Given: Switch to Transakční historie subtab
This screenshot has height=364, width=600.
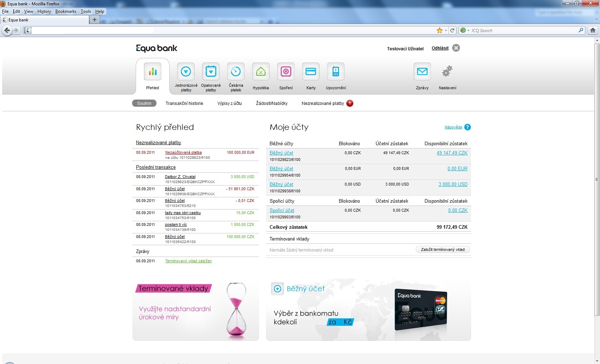Looking at the screenshot, I should [x=184, y=103].
